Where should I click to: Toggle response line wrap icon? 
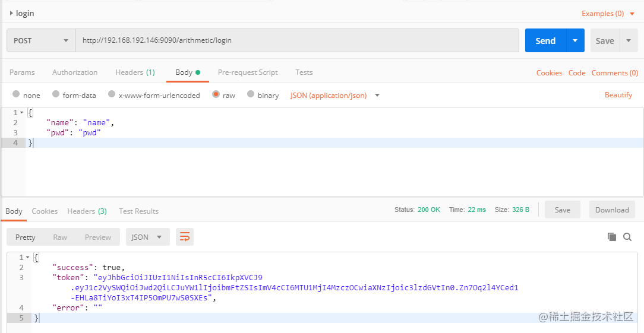pyautogui.click(x=185, y=237)
